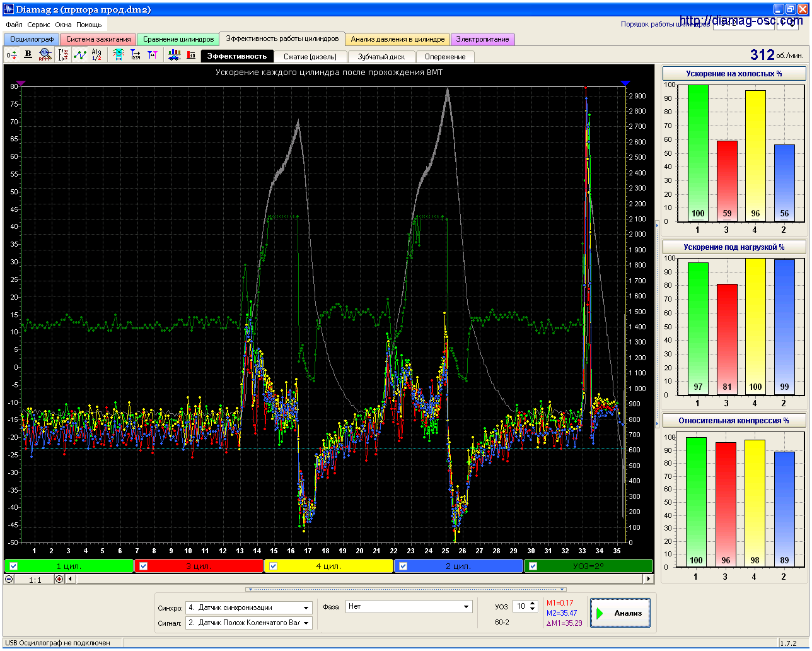Select the Опережение sub-tab
This screenshot has width=812, height=651.
tap(445, 57)
